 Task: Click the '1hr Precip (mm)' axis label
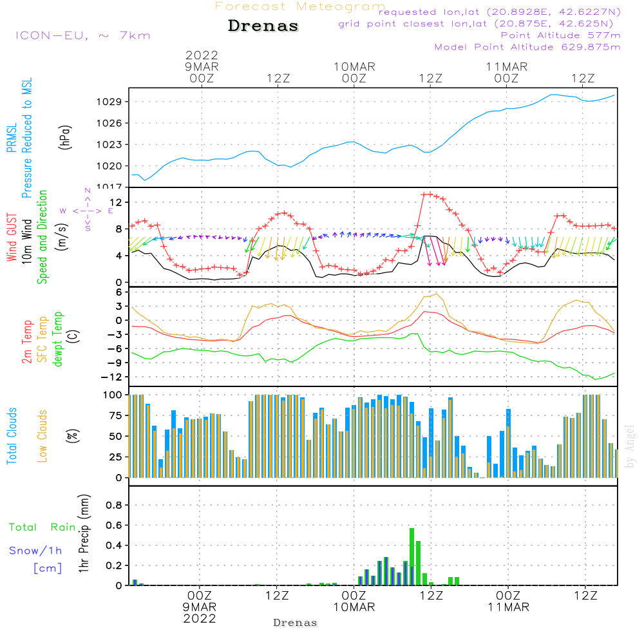[x=84, y=533]
